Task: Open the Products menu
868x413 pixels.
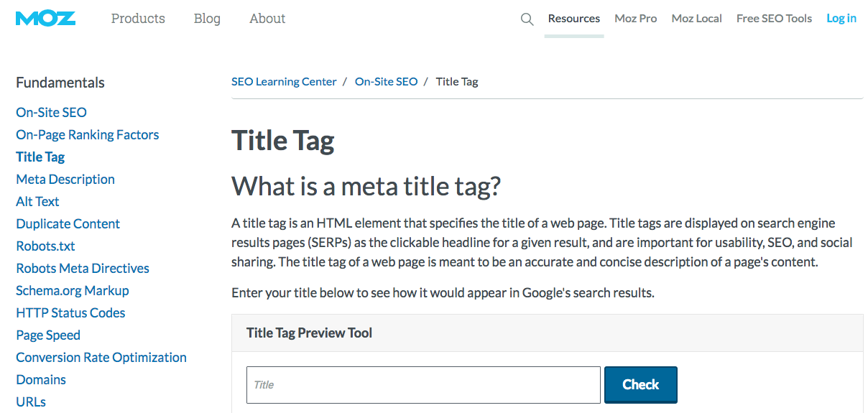Action: tap(138, 19)
